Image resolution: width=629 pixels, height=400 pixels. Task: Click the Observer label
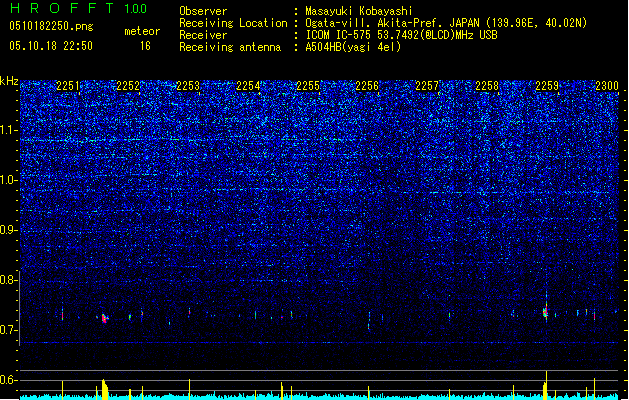click(x=203, y=11)
